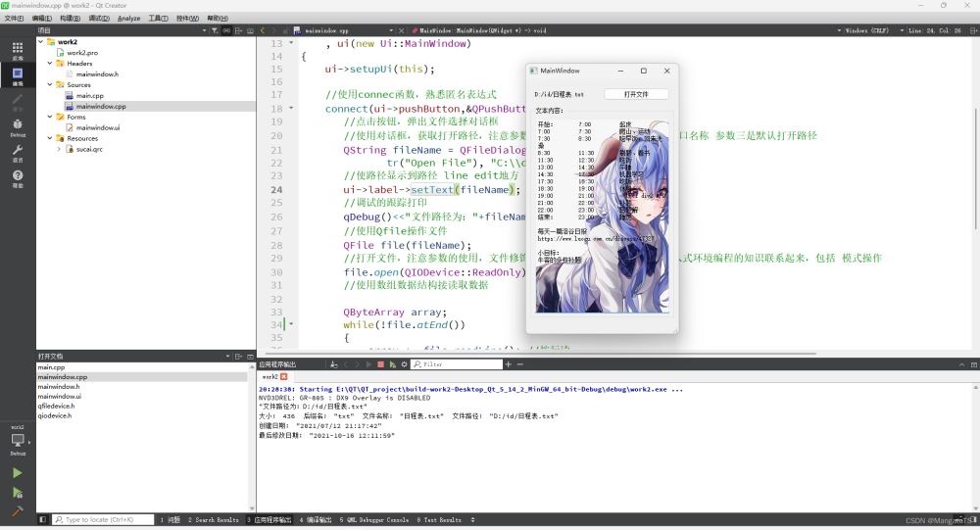The height and width of the screenshot is (530, 980).
Task: Switch to Debug mode in the sidebar
Action: click(x=18, y=126)
